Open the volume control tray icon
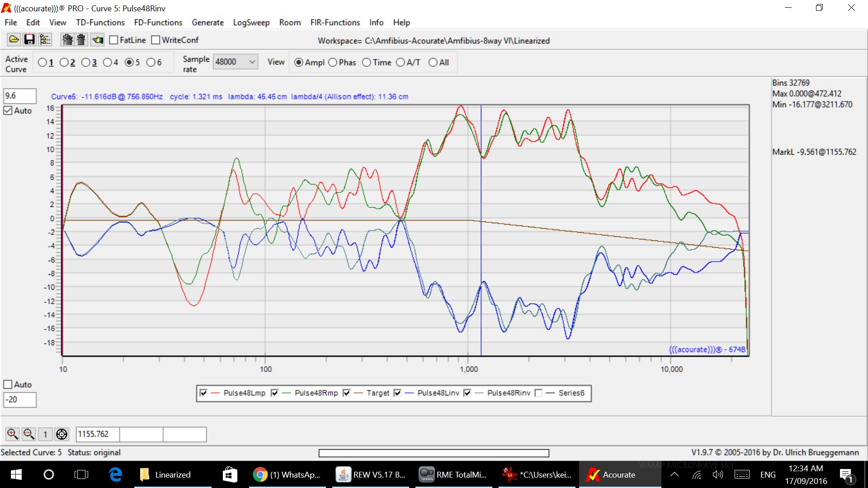 [x=717, y=474]
